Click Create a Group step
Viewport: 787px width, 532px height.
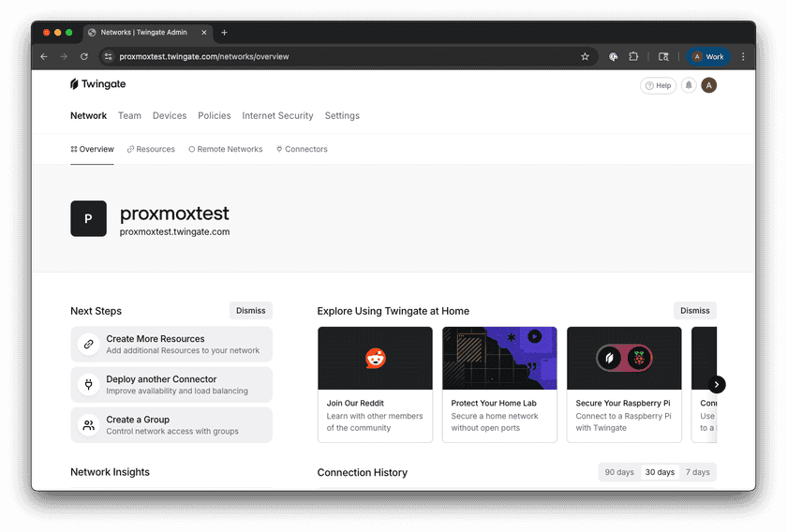pos(171,425)
